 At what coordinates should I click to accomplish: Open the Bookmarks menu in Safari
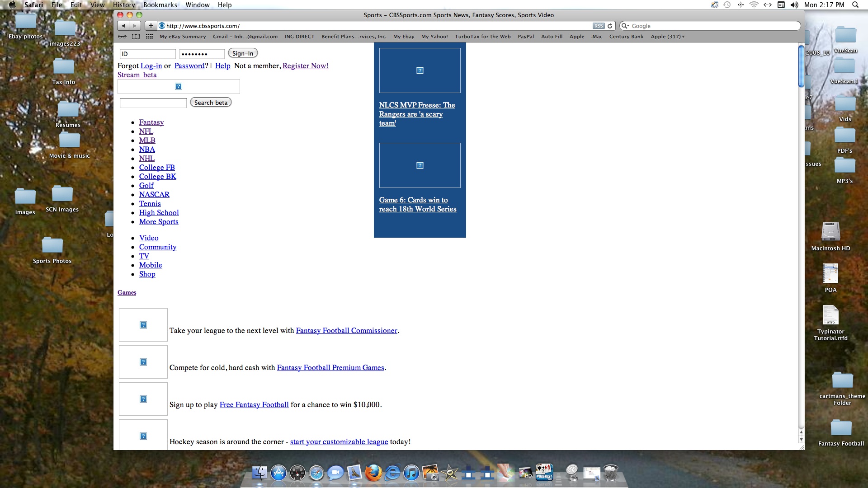(159, 5)
